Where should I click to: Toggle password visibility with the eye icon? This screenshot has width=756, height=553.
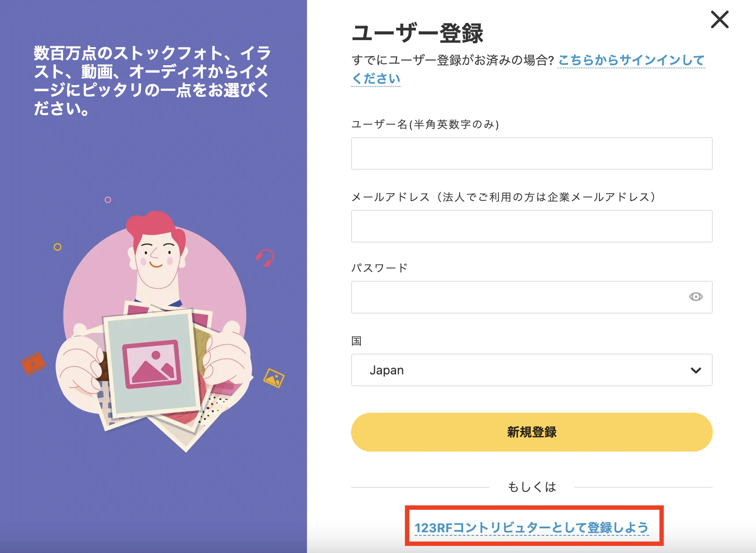pos(696,297)
